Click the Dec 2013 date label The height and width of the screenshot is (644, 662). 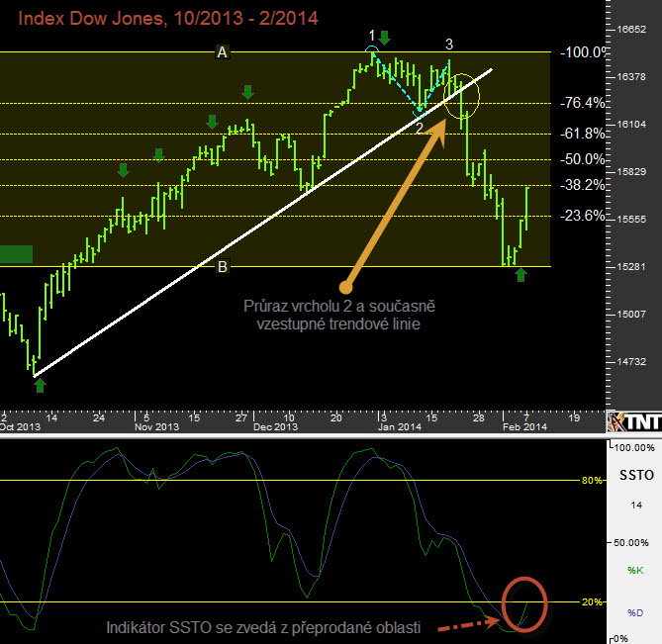point(275,427)
